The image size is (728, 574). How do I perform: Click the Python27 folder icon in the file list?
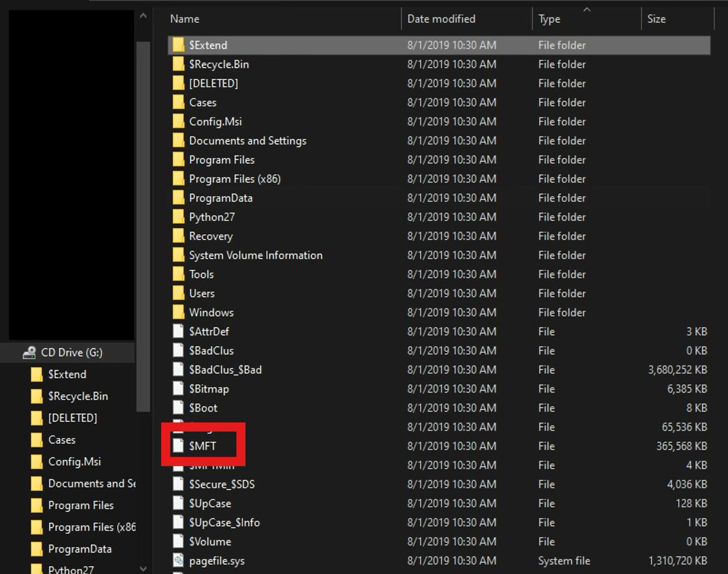tap(178, 217)
